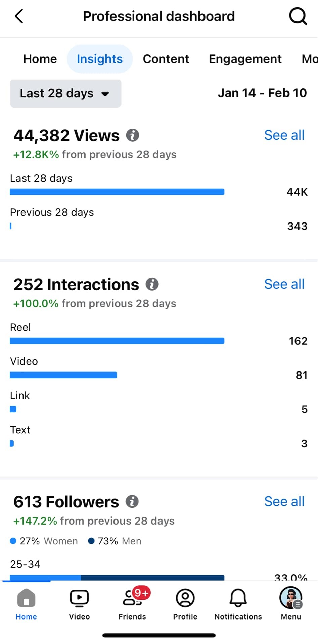The width and height of the screenshot is (318, 644).
Task: Tap info icon beside Interactions
Action: [152, 284]
